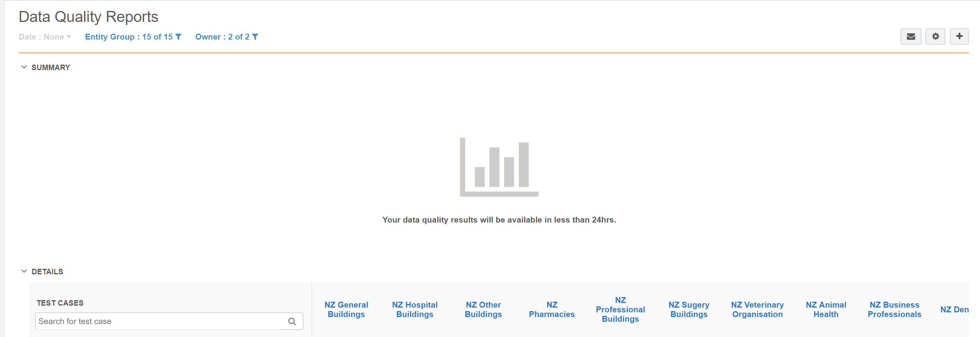The width and height of the screenshot is (980, 337).
Task: Click the bar chart placeholder image
Action: [x=499, y=167]
